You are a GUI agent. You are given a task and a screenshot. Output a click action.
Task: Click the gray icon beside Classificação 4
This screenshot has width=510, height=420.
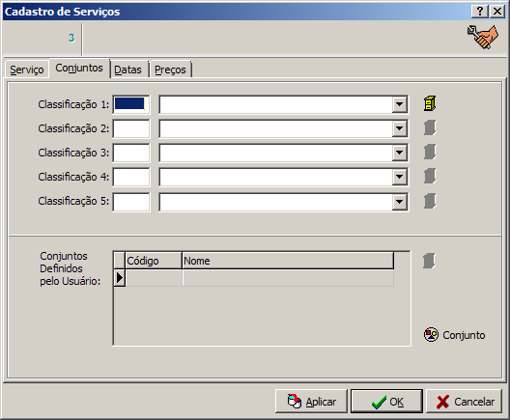pyautogui.click(x=430, y=177)
